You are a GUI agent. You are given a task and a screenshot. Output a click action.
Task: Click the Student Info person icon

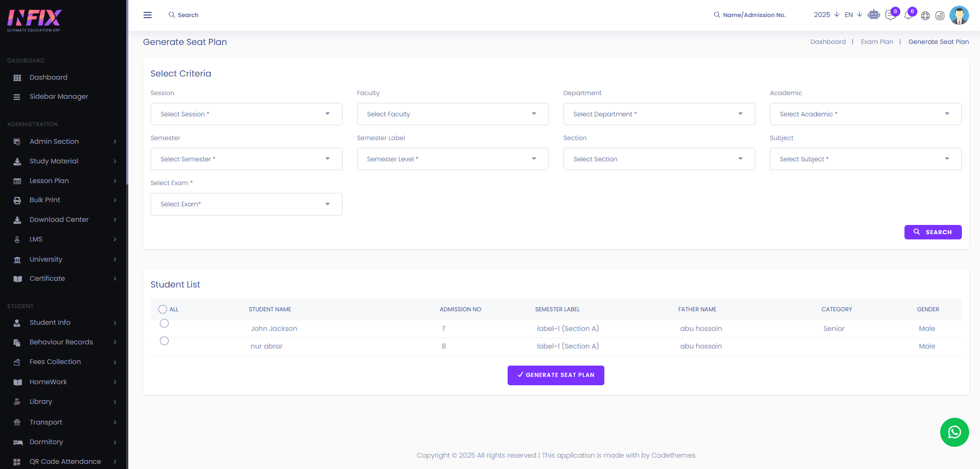pyautogui.click(x=17, y=323)
